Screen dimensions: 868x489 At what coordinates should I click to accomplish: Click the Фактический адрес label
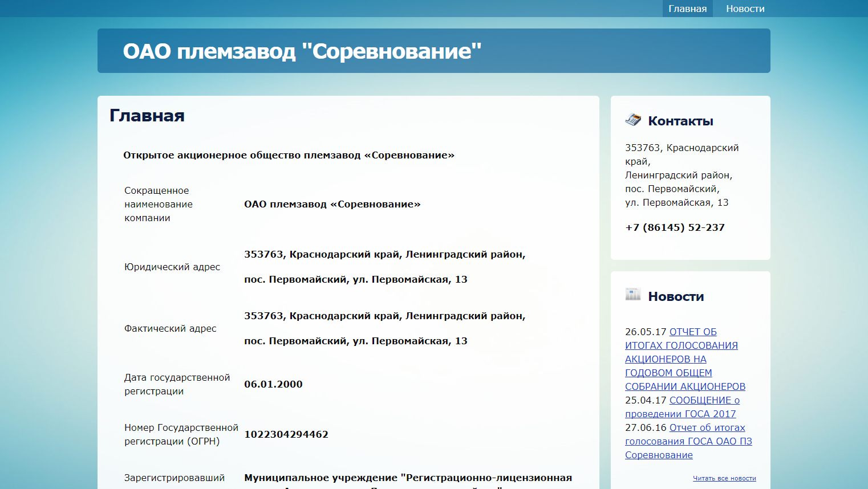pos(171,328)
